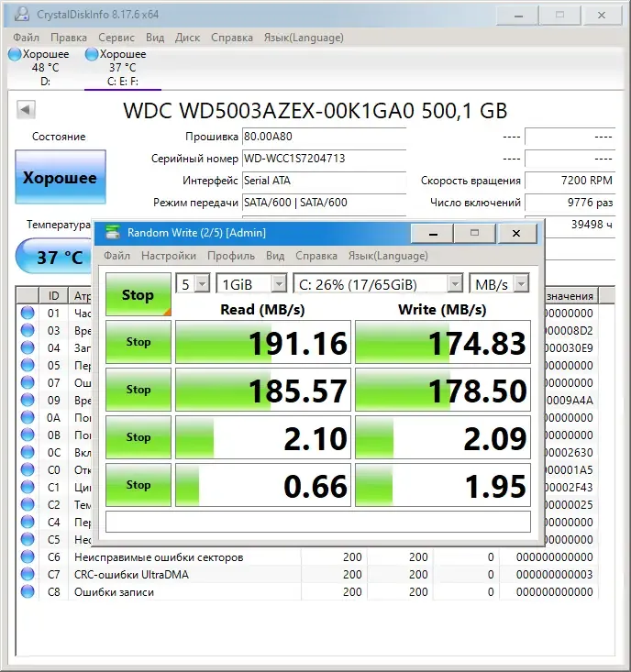The image size is (631, 672).
Task: Click the CrystalDiskInfo app icon in title bar
Action: point(22,14)
